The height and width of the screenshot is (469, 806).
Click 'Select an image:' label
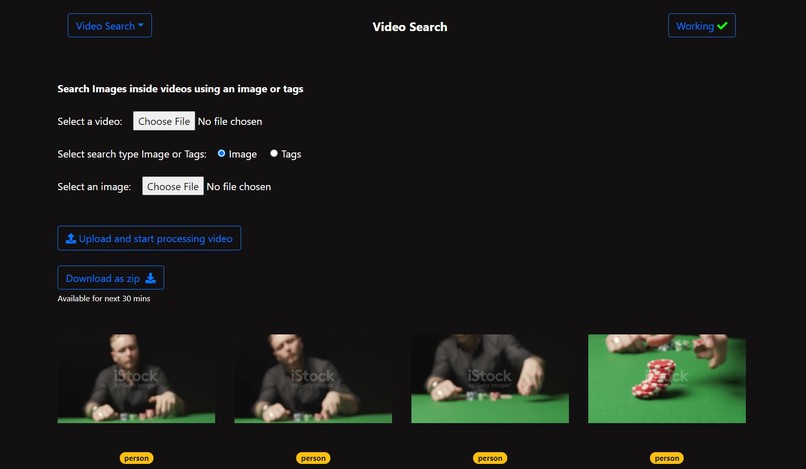[94, 187]
